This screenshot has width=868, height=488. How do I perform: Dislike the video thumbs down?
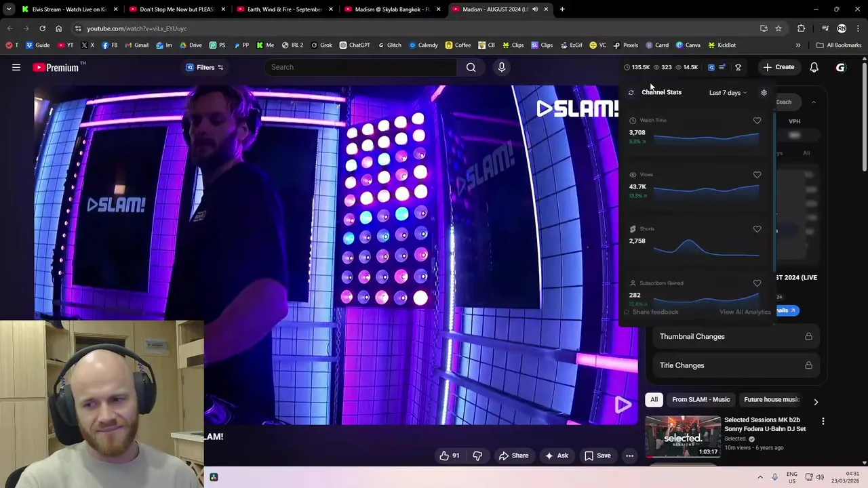tap(477, 455)
